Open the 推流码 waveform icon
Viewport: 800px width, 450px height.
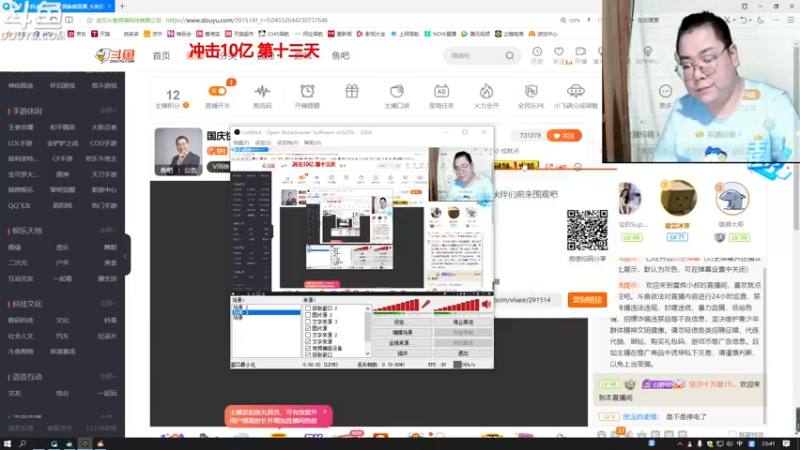(262, 92)
